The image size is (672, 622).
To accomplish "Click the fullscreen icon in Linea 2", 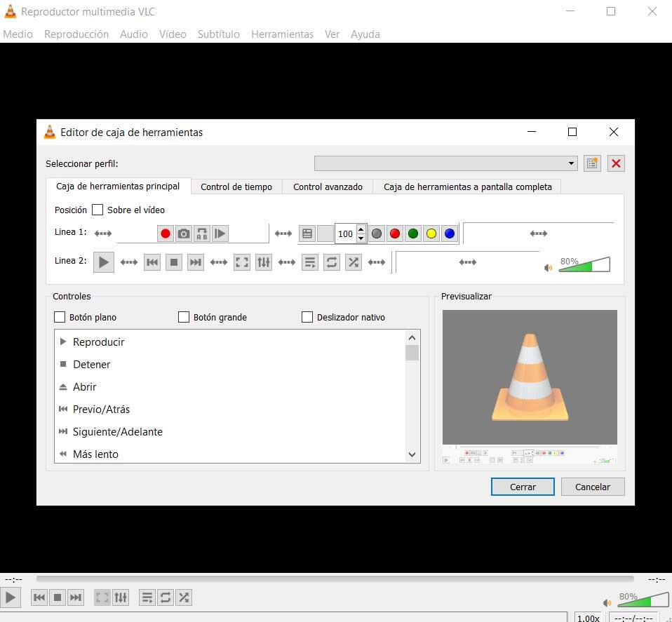I will pyautogui.click(x=242, y=262).
